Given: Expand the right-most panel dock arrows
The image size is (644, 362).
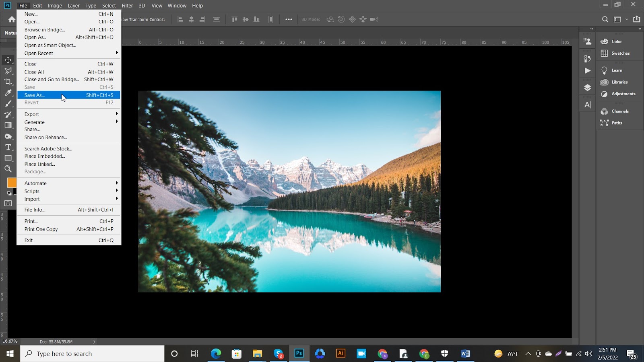Looking at the screenshot, I should point(640,29).
